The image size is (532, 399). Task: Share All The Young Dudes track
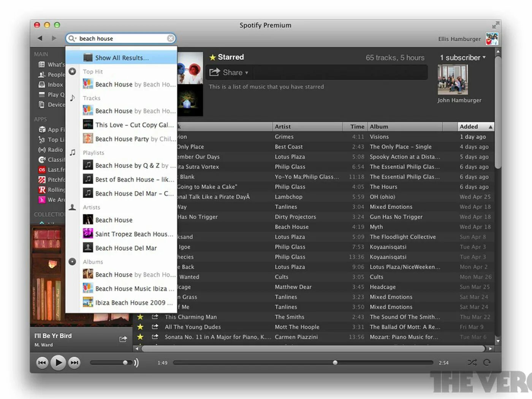pos(155,327)
